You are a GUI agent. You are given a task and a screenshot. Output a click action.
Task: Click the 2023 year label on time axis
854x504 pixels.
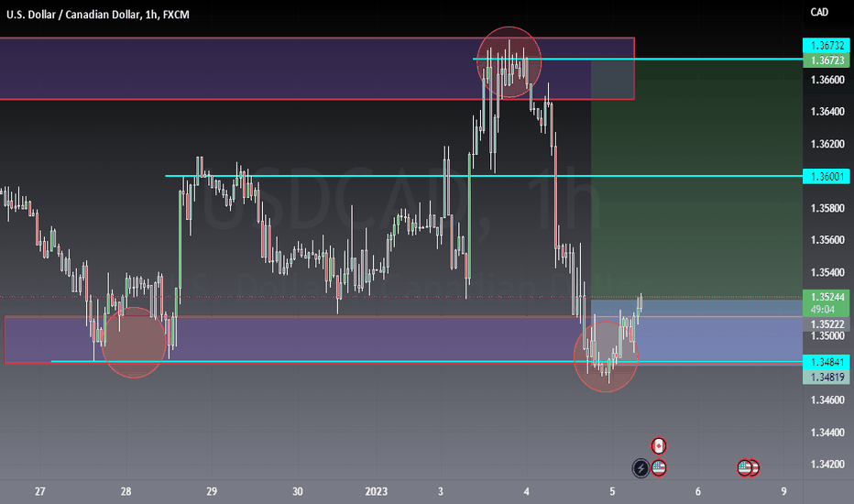[x=377, y=491]
